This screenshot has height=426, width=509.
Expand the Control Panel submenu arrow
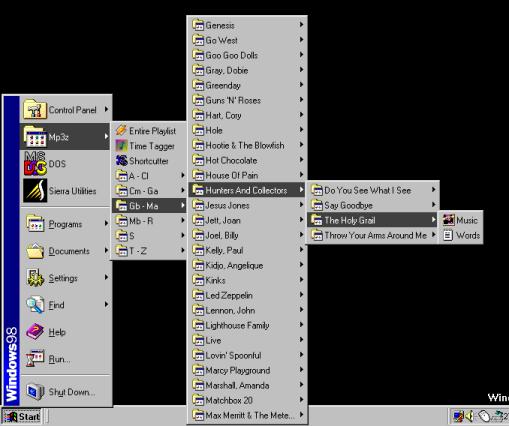tap(106, 109)
